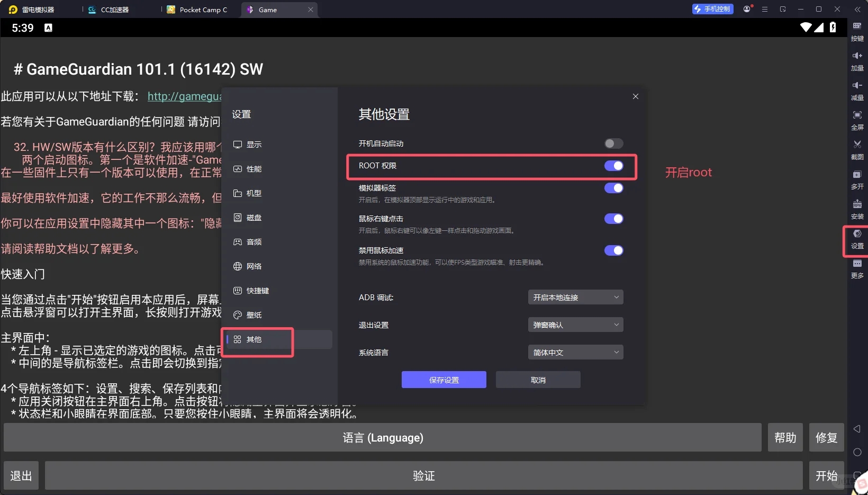868x495 pixels.
Task: Click the Wi-Fi signal icon in status bar
Action: (806, 28)
